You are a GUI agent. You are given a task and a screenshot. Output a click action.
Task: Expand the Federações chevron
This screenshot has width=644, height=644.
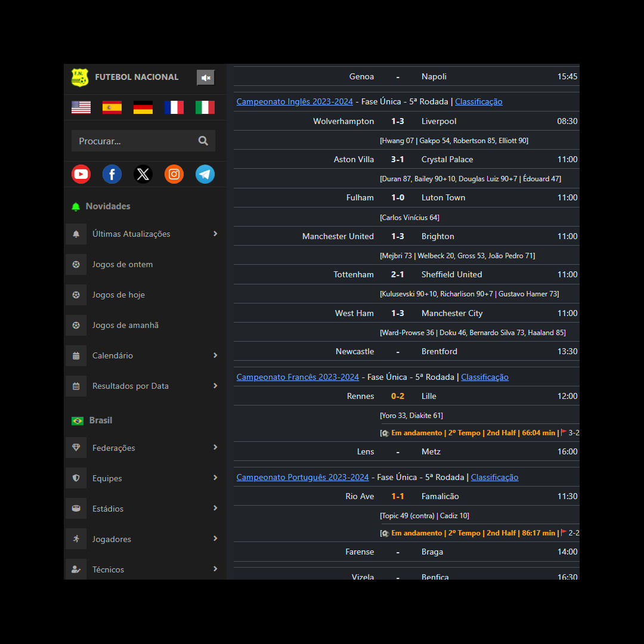point(215,447)
